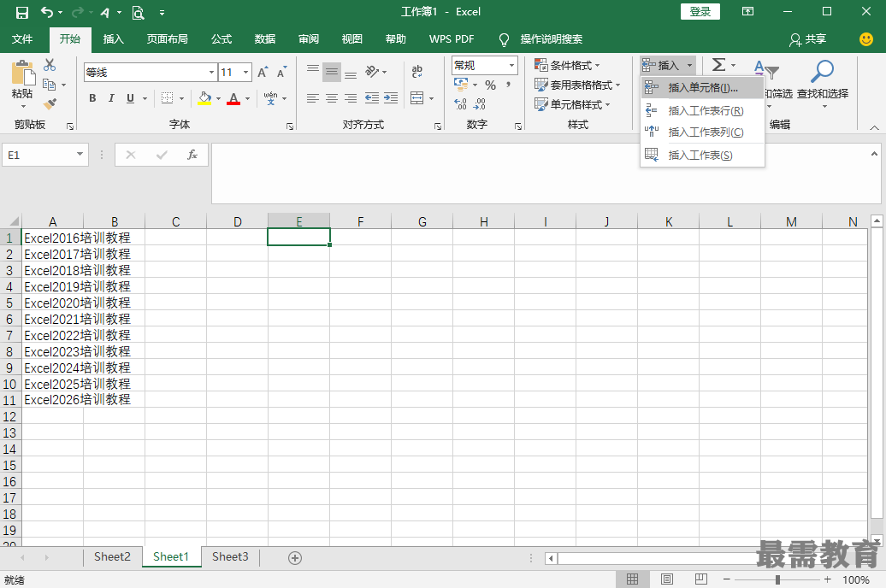Expand the formula bar chevron
This screenshot has height=588, width=886.
point(874,154)
